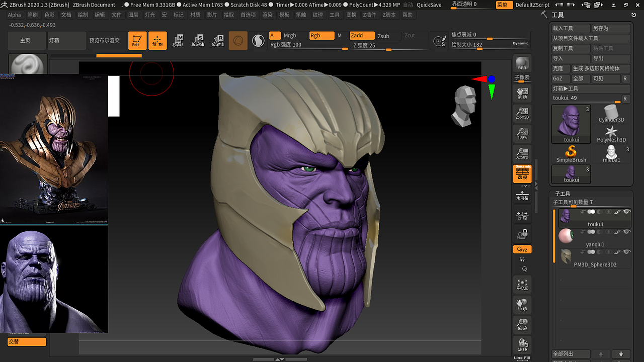Click the frame center-point icon
The width and height of the screenshot is (644, 362).
point(522,285)
